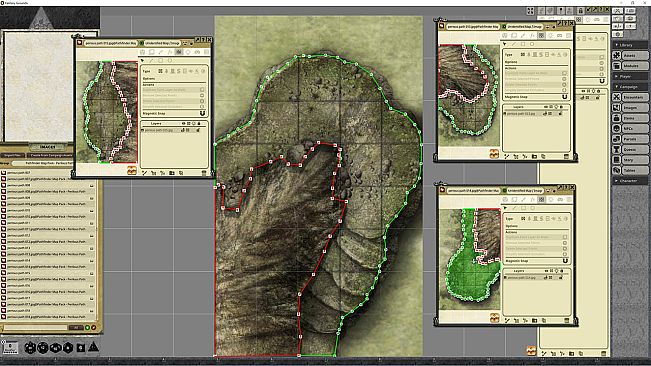Open perilous-path-016 in the images list

coord(47,285)
